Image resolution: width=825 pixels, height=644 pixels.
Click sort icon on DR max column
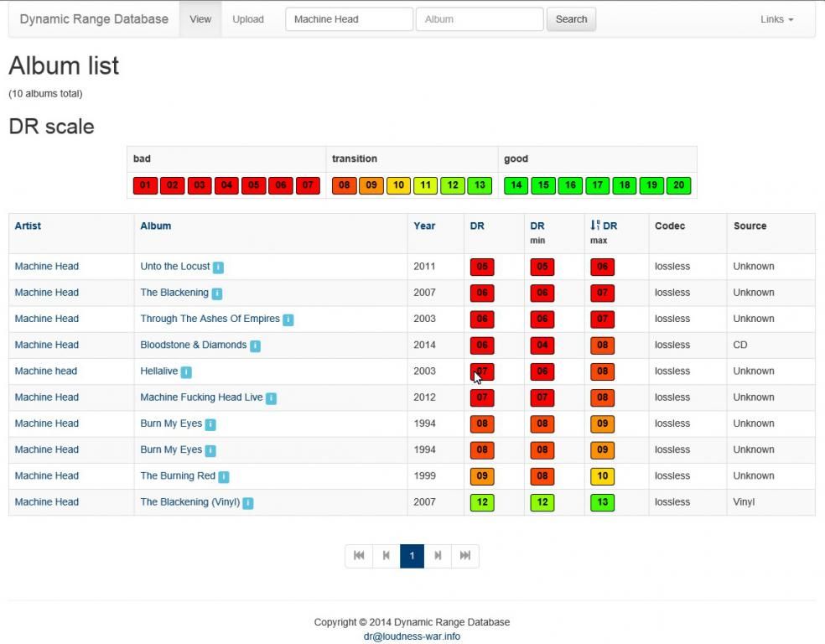coord(594,226)
